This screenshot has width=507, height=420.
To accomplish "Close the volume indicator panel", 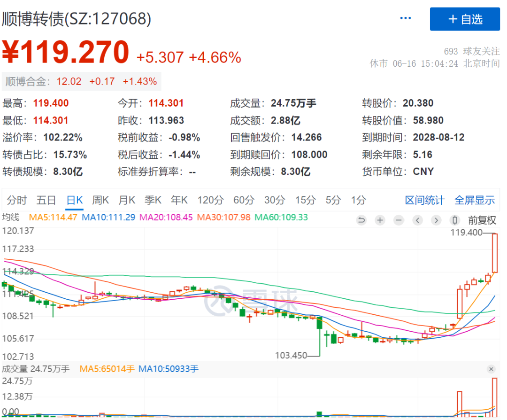I will pos(491,369).
